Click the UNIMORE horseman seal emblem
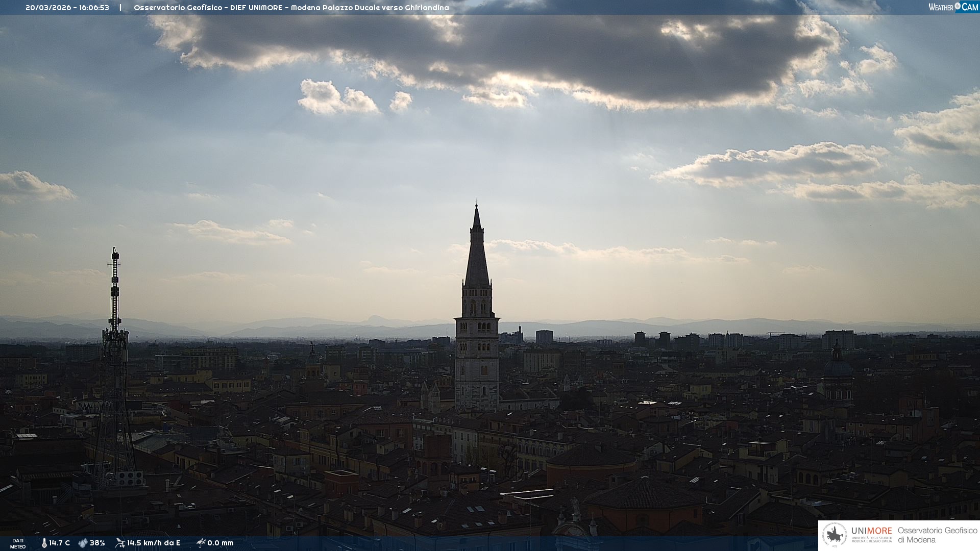 [835, 535]
